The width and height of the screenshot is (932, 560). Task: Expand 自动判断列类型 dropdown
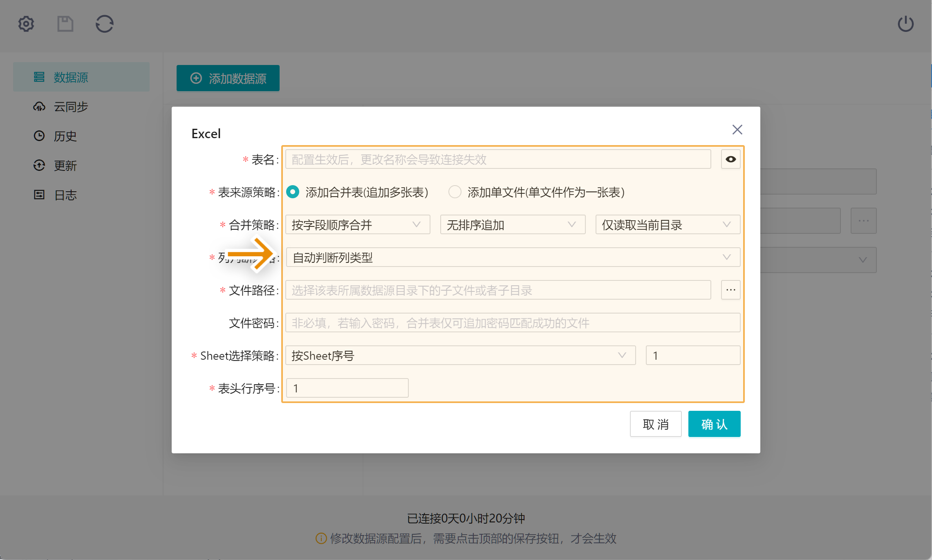[x=513, y=258]
